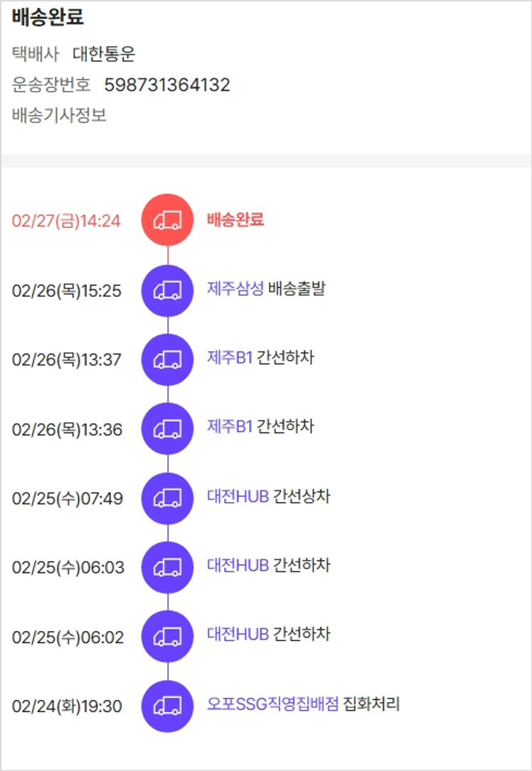Click the 02/27(금)14:24 timestamp

(x=67, y=221)
